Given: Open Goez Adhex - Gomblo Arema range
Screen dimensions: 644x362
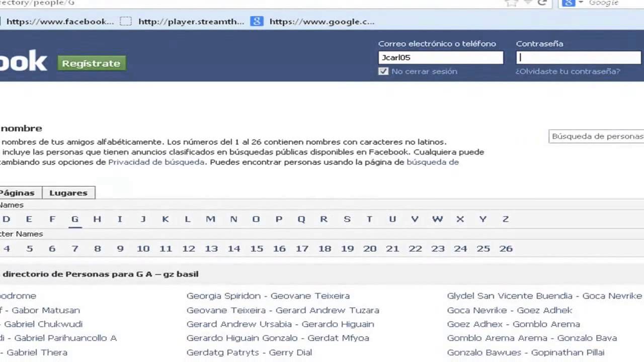Looking at the screenshot, I should 514,324.
